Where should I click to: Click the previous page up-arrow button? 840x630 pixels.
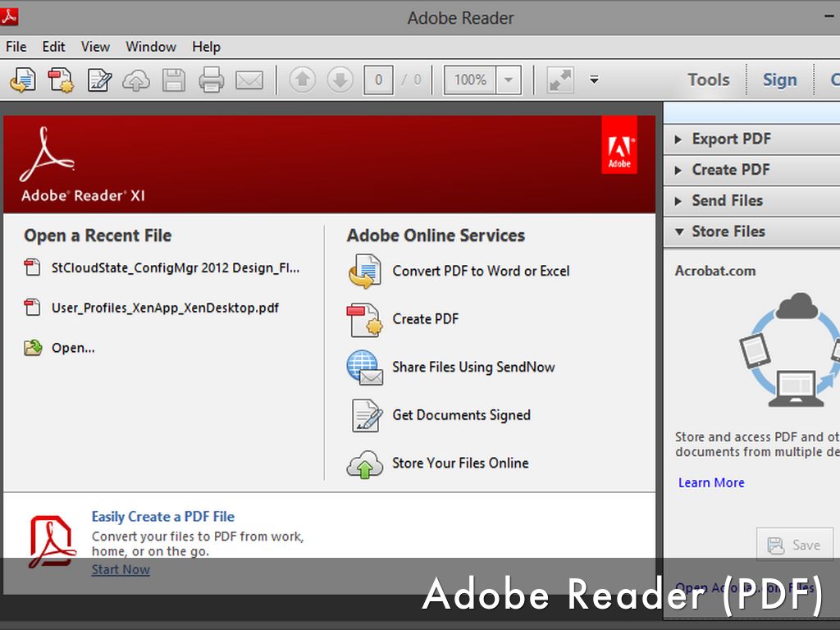[303, 80]
